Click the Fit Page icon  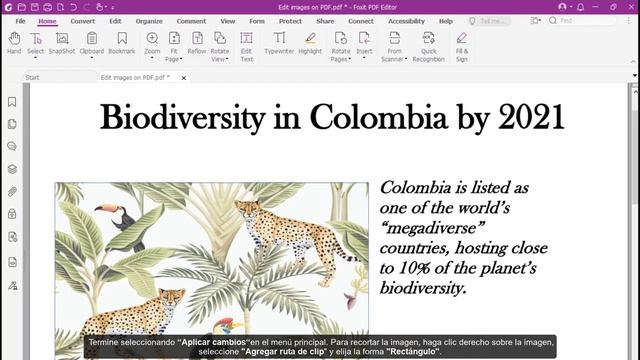pos(174,39)
